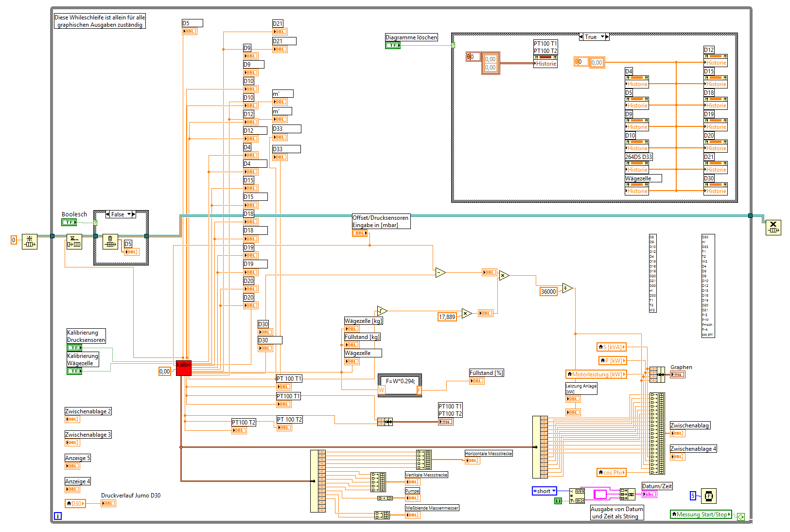Click the cos Phi local variable
This screenshot has height=532, width=790.
click(612, 473)
